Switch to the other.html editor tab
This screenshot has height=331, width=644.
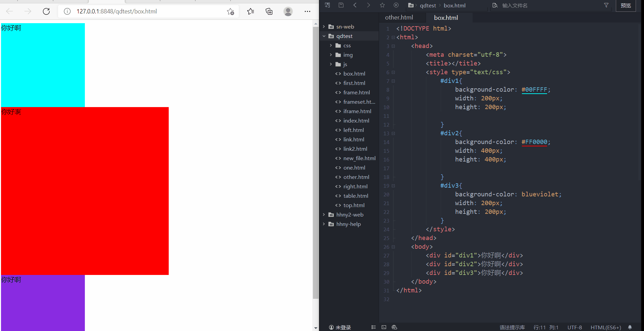(x=399, y=17)
